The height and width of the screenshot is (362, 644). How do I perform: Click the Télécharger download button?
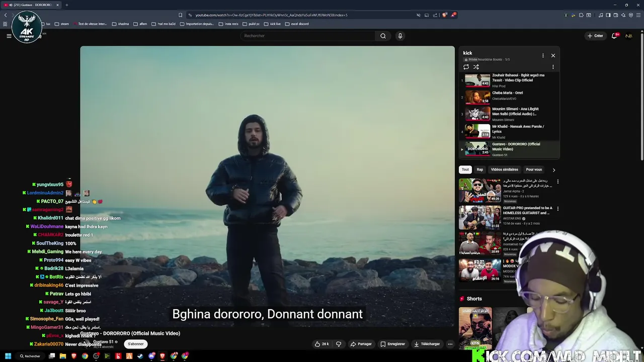tap(427, 344)
